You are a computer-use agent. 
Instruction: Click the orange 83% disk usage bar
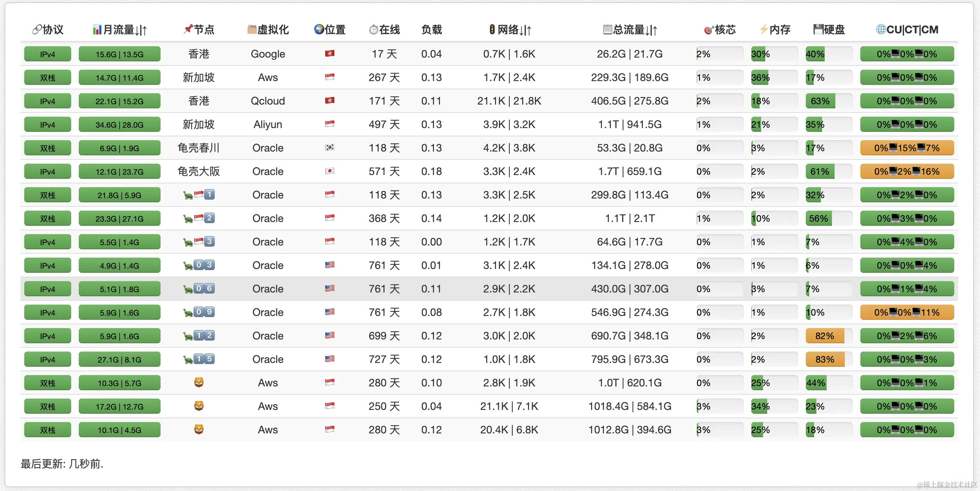click(825, 359)
